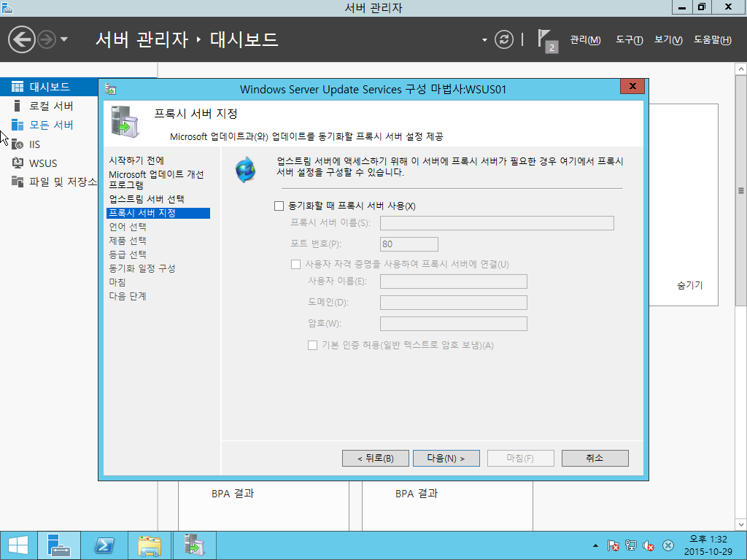
Task: Click the file and storage icon in sidebar
Action: click(x=18, y=182)
